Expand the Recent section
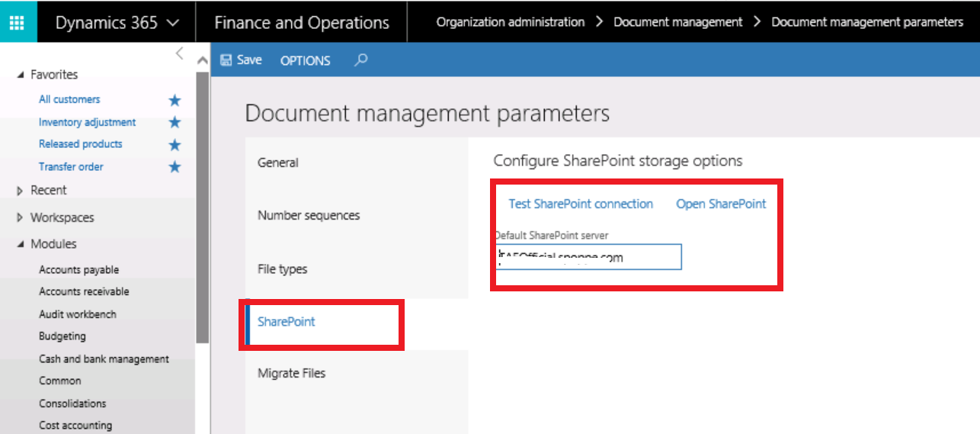 point(21,191)
